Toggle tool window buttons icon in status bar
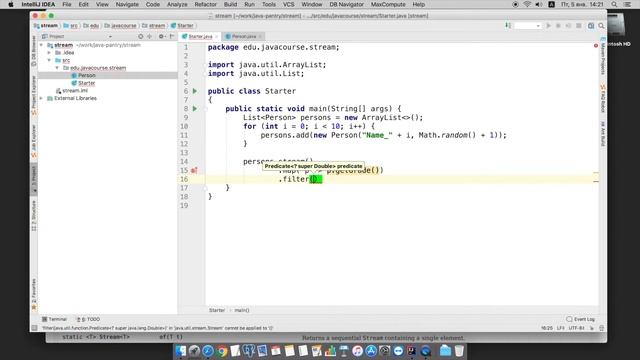640x360 pixels. click(34, 328)
